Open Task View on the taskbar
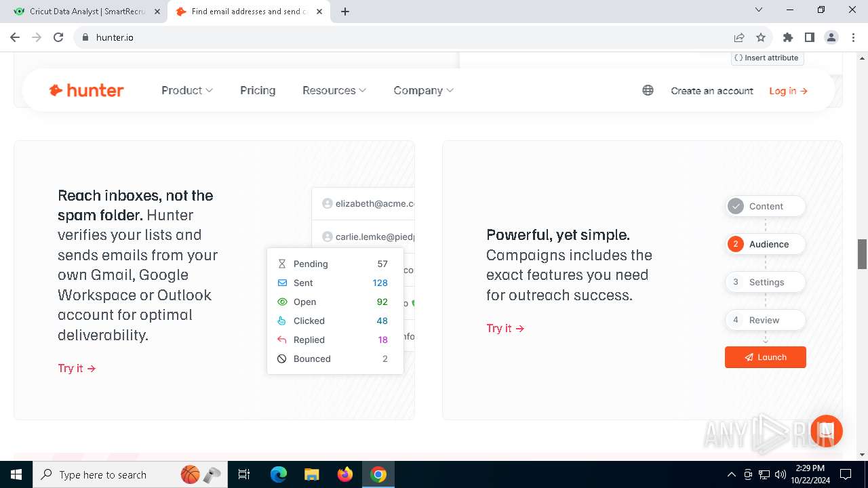Viewport: 868px width, 488px height. pos(244,474)
